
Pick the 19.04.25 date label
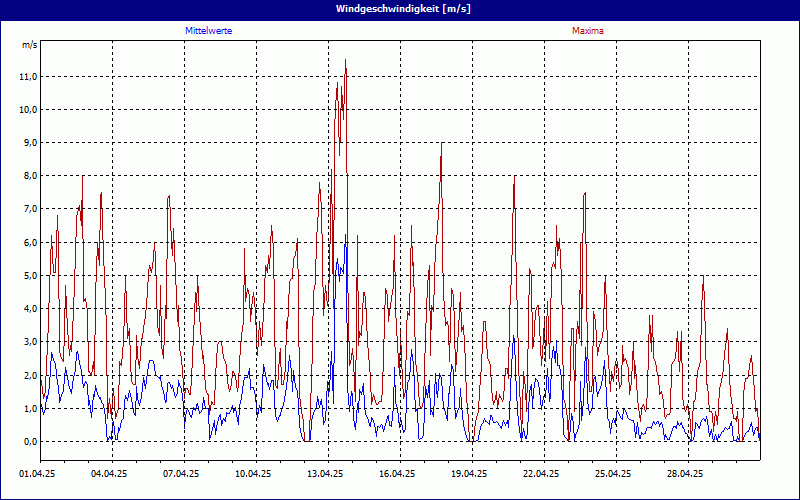469,474
